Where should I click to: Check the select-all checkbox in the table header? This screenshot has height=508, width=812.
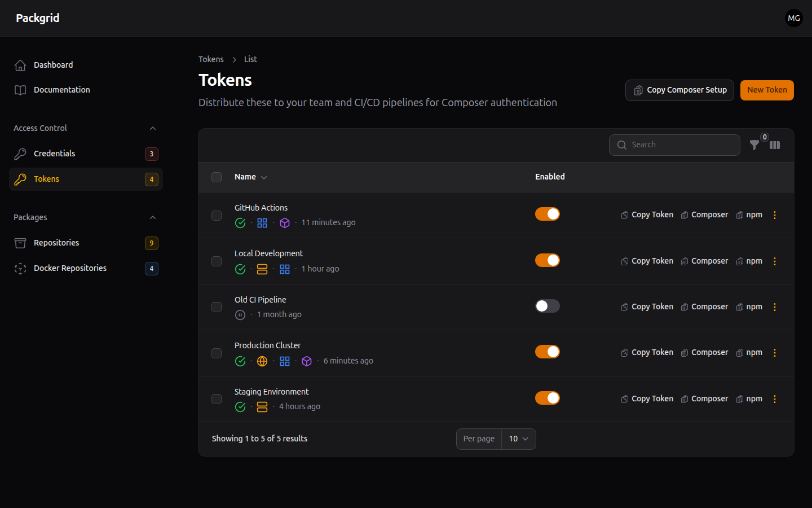217,177
